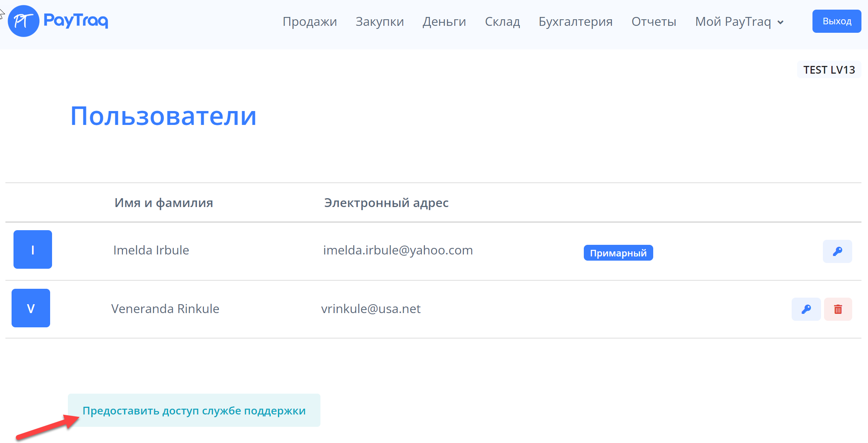Open the Деньги menu

pyautogui.click(x=444, y=22)
